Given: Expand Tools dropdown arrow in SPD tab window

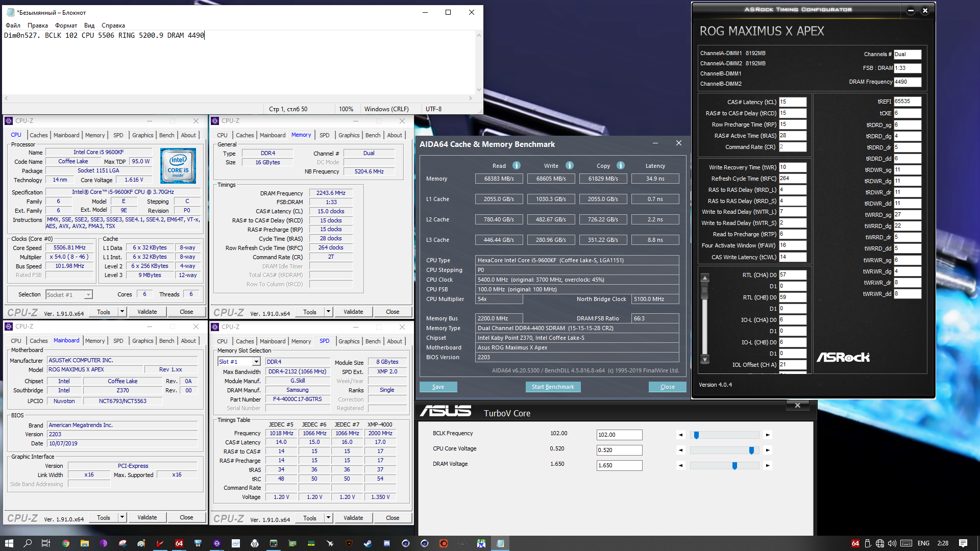Looking at the screenshot, I should click(x=328, y=518).
